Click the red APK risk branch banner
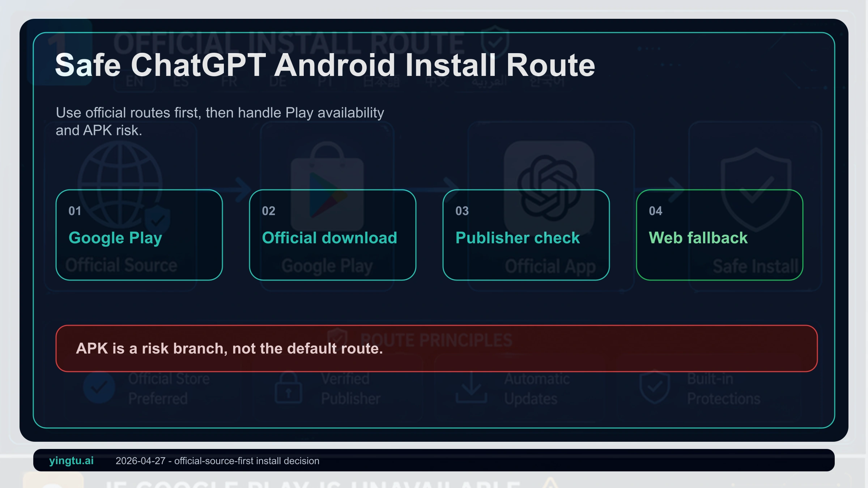Viewport: 868px width, 488px height. [437, 348]
